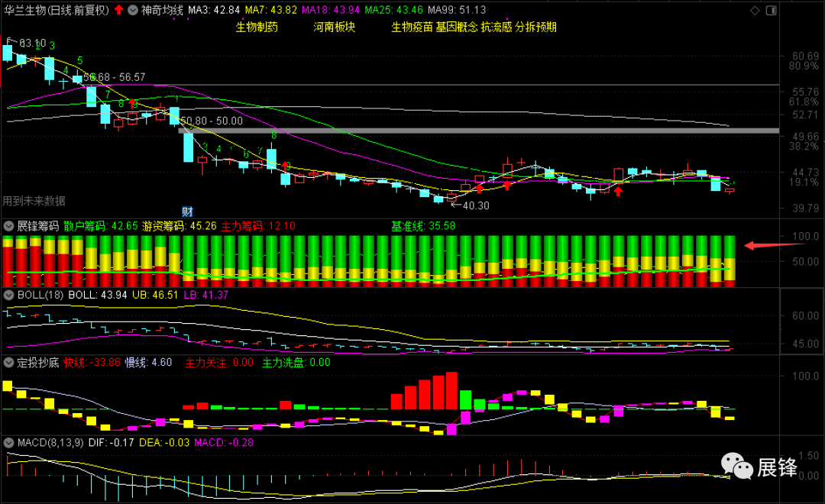Click the 39.79 price axis label
Screen dimensions: 825x504
pyautogui.click(x=806, y=208)
